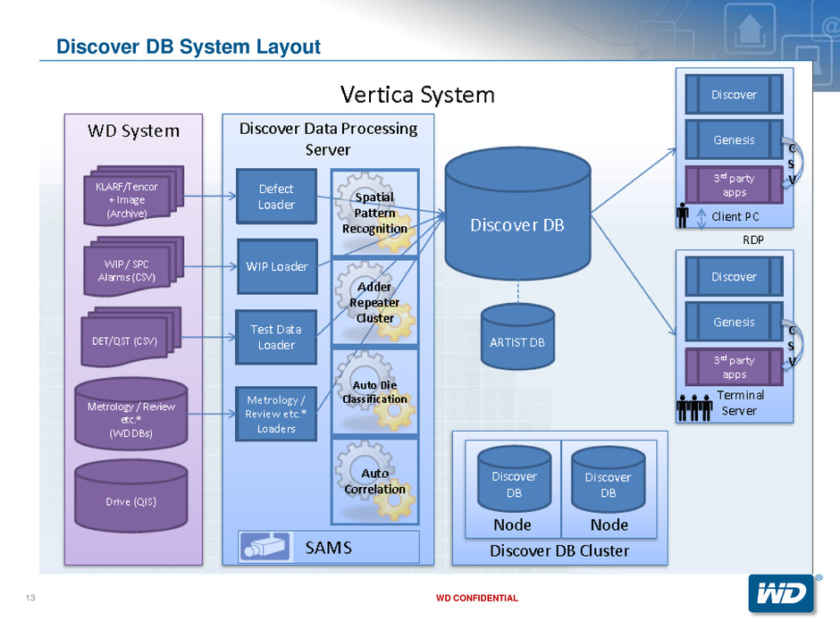This screenshot has width=840, height=630.
Task: Click the Spatial Pattern Recognition gear icon
Action: pyautogui.click(x=374, y=212)
